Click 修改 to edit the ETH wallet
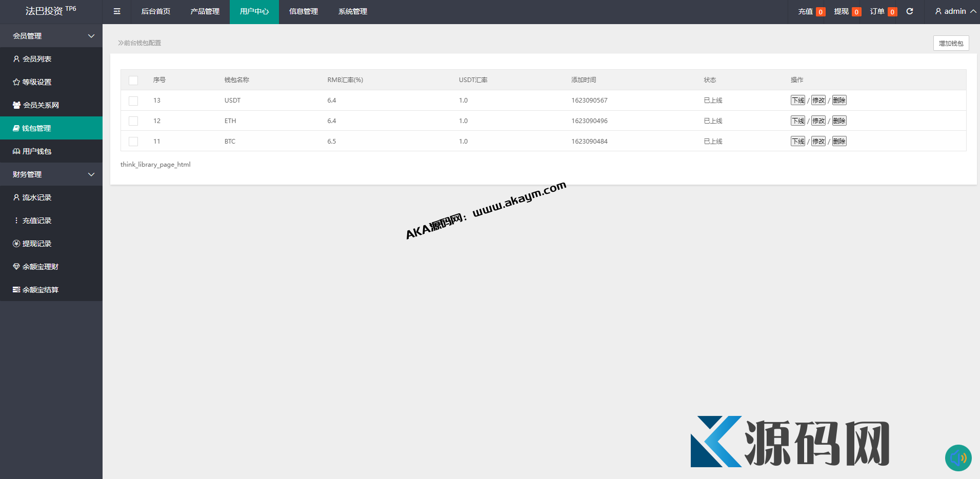The image size is (980, 479). pyautogui.click(x=818, y=121)
